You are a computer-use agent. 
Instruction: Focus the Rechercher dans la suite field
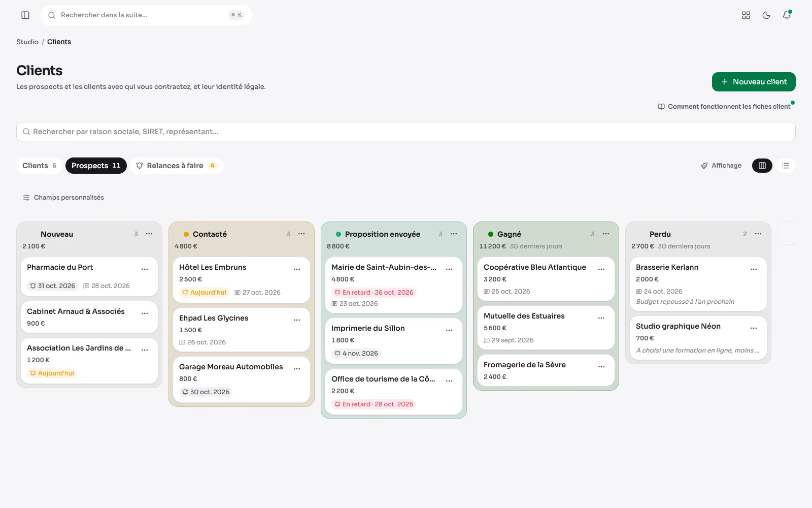pos(146,15)
